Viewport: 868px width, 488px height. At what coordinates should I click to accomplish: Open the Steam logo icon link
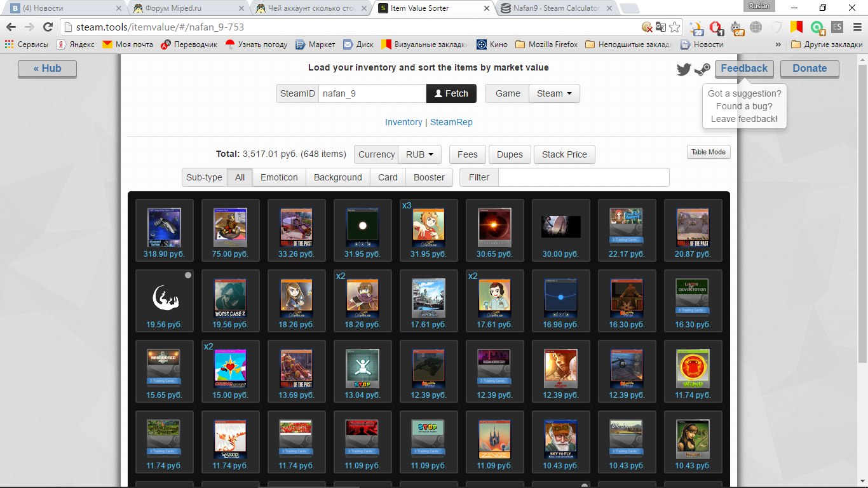click(x=702, y=69)
